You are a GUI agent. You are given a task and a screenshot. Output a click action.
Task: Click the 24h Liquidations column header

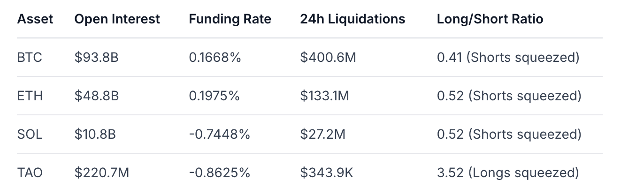[353, 19]
